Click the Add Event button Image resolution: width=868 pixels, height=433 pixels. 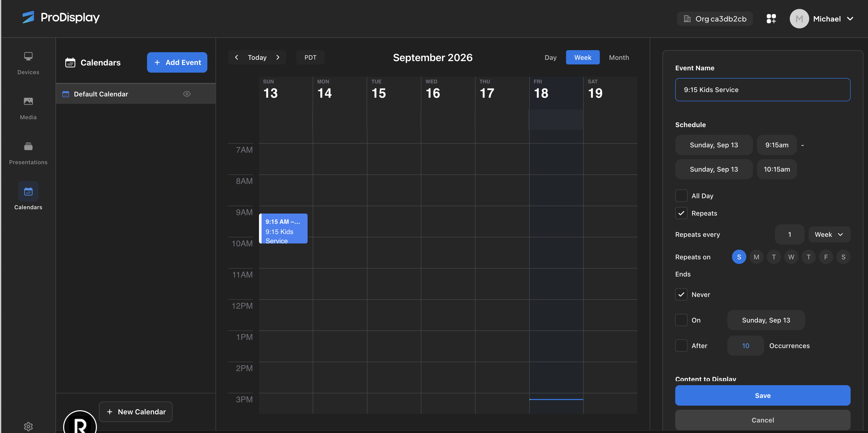pos(177,62)
